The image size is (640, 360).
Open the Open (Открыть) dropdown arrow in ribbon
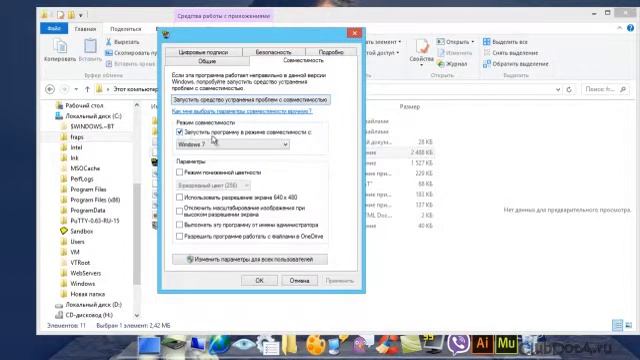(473, 42)
